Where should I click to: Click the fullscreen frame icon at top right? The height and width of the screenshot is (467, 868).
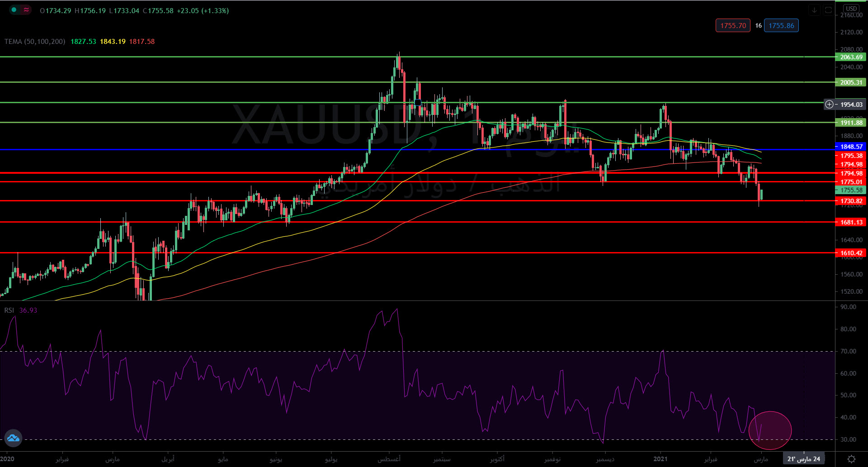[x=828, y=10]
